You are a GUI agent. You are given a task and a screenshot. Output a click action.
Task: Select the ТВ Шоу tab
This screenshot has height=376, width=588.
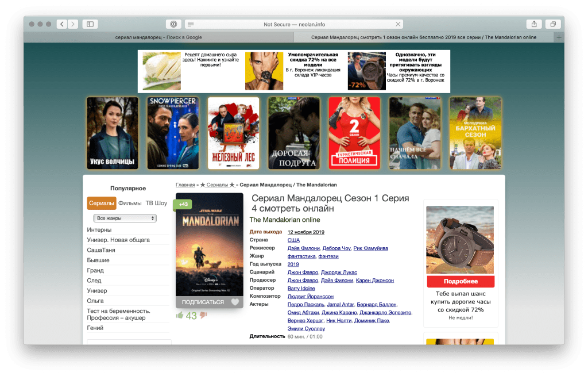(156, 203)
